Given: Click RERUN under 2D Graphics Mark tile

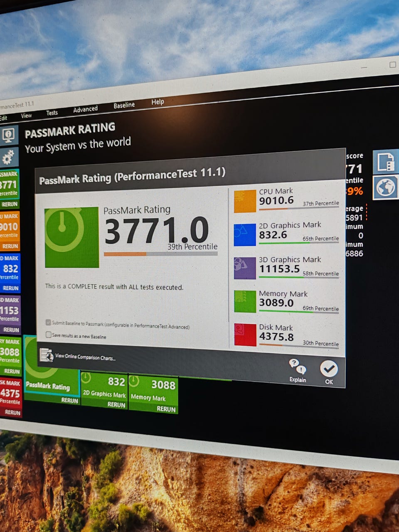Looking at the screenshot, I should pos(116,404).
